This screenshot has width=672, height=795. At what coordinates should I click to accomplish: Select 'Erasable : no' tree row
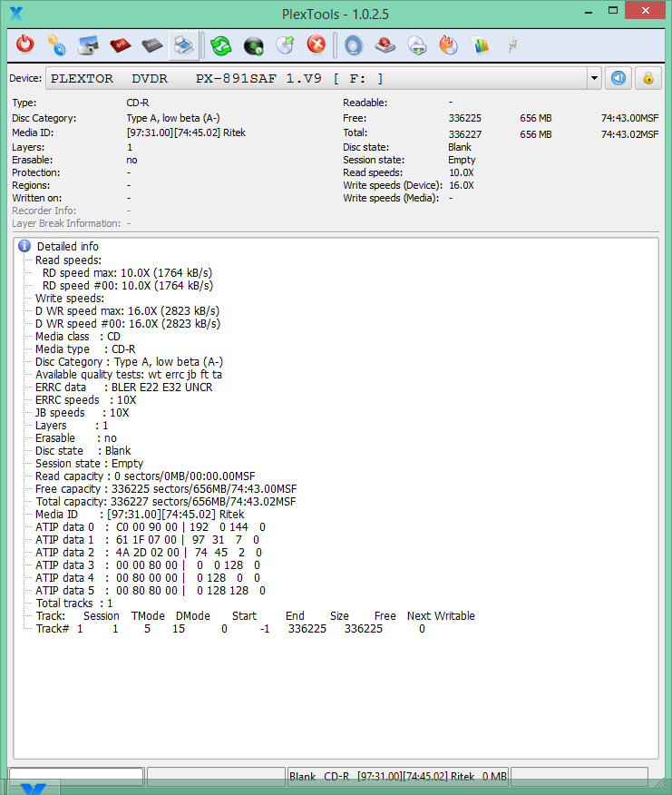pyautogui.click(x=76, y=438)
